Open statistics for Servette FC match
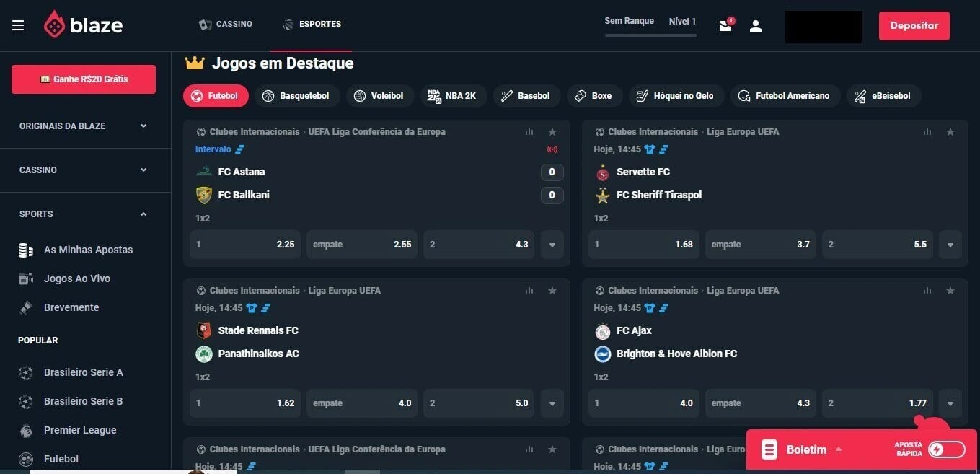This screenshot has width=980, height=474. tap(927, 131)
